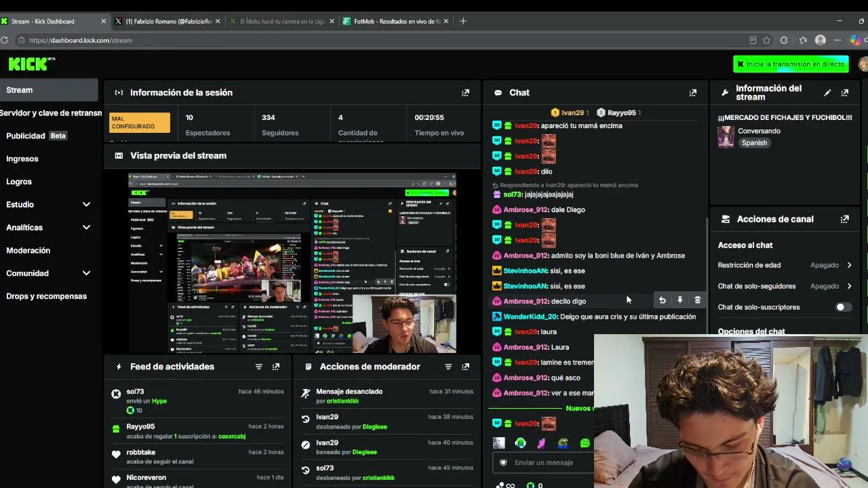Pick the pink emote above the message box
The image size is (868, 488).
coord(541,443)
